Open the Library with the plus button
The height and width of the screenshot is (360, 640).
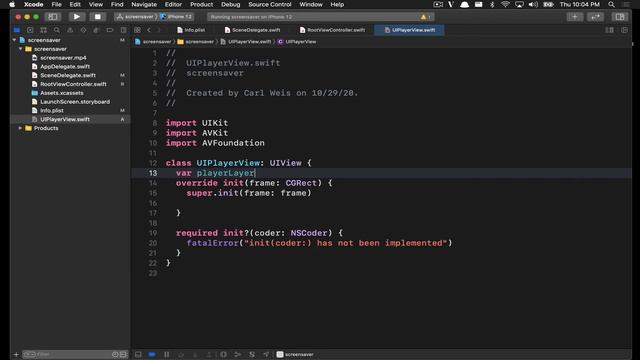tap(575, 17)
